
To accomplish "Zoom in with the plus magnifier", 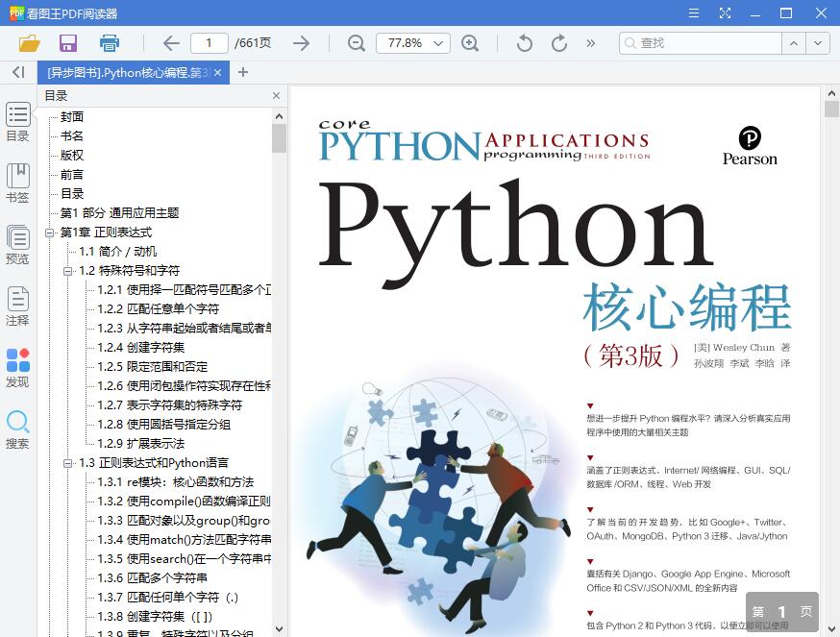I will 470,43.
